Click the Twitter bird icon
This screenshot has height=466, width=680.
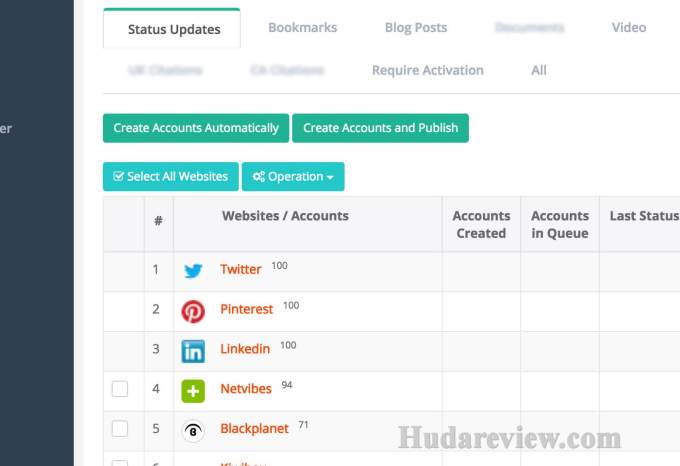[193, 271]
